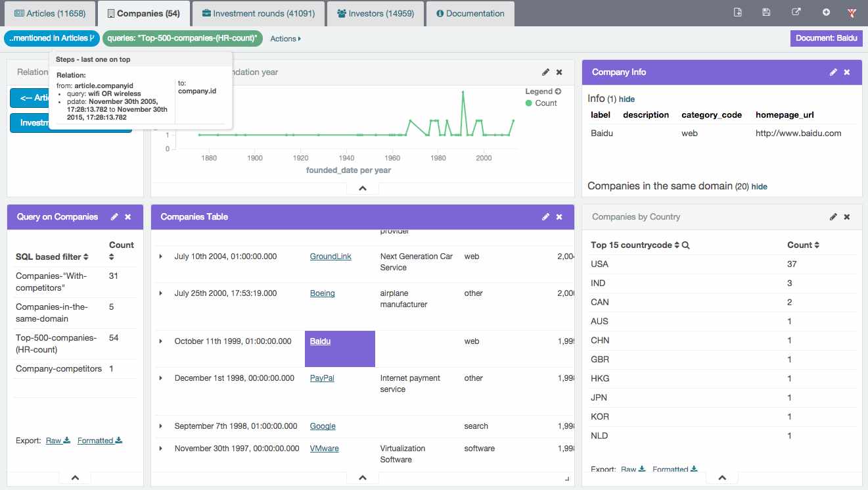The height and width of the screenshot is (490, 868).
Task: Open the VMware company link
Action: click(x=325, y=449)
